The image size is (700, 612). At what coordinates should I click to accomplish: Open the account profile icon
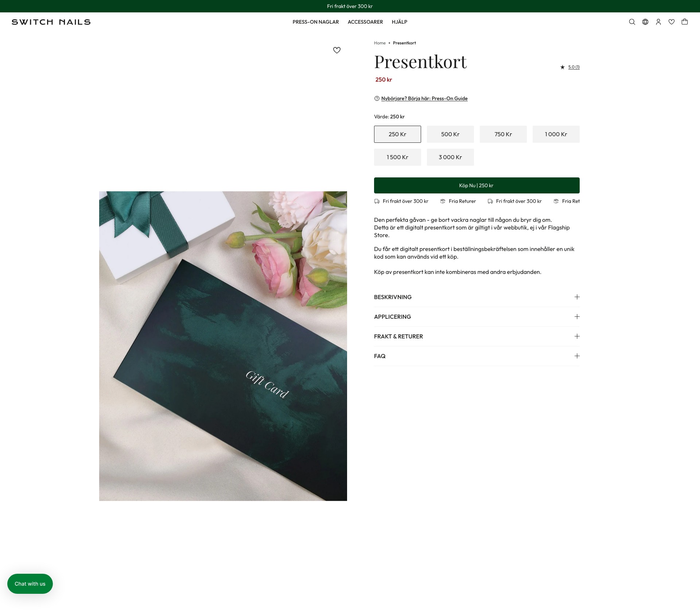[658, 22]
